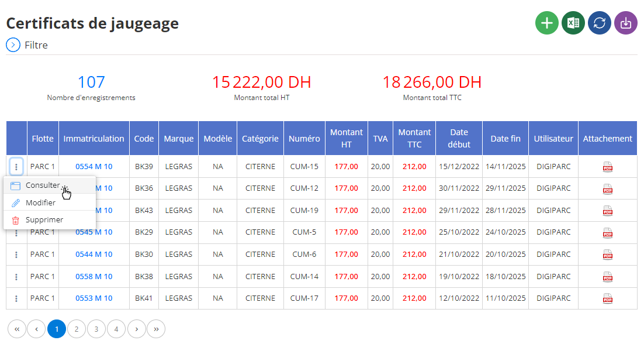Sort by Immatriculation column header

(x=94, y=139)
